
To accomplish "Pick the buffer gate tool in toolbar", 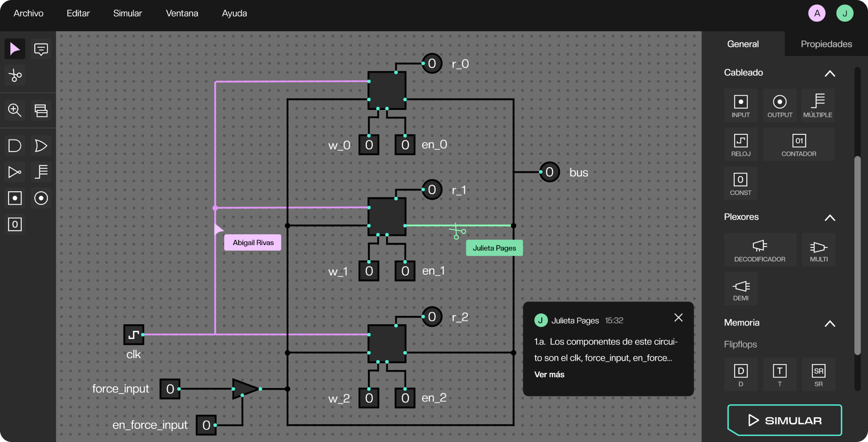I will [x=41, y=146].
